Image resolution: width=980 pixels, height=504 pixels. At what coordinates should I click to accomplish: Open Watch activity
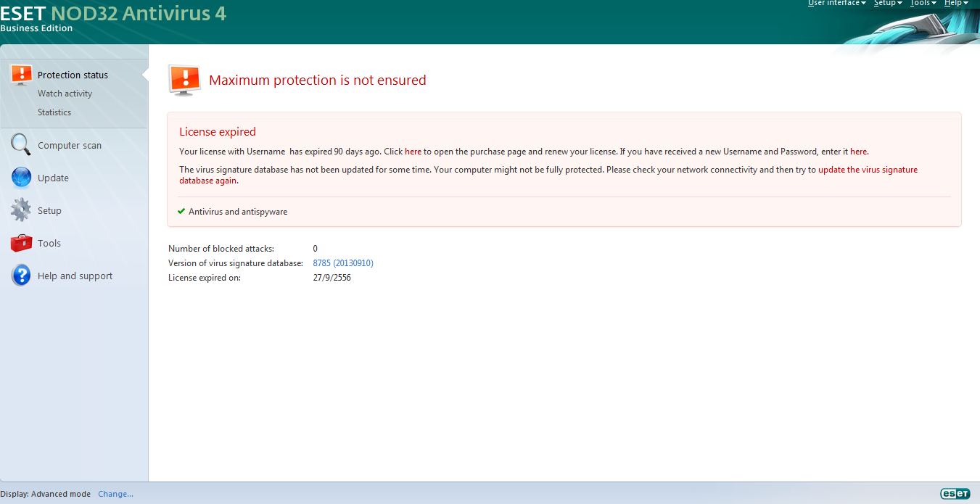pos(65,94)
